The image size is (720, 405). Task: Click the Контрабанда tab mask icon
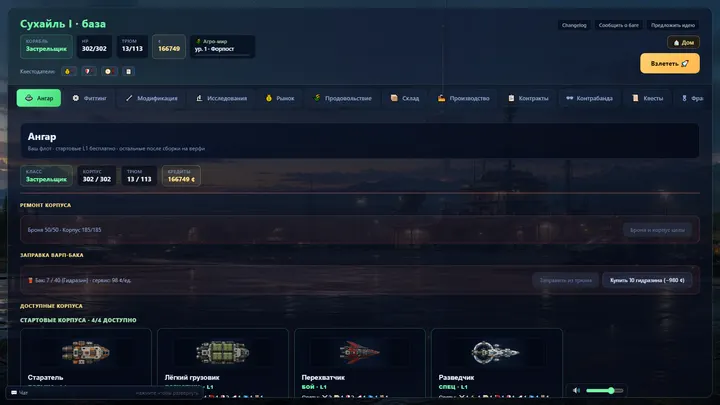click(569, 98)
